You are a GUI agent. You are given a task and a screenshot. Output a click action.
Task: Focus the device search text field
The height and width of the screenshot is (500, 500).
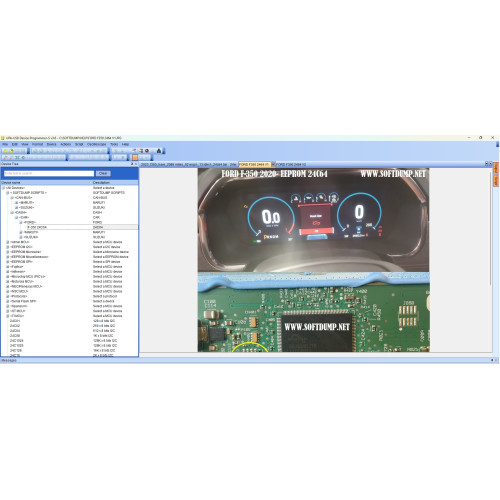coord(49,173)
